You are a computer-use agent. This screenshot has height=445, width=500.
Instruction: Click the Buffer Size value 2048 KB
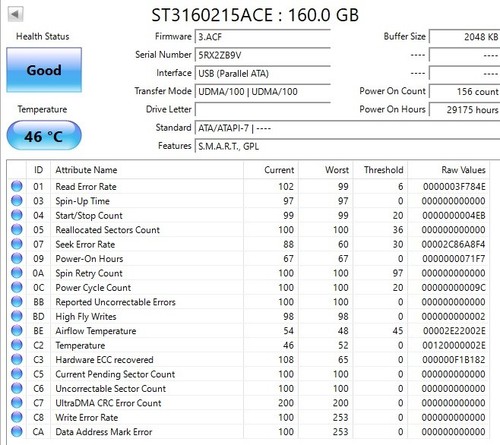pyautogui.click(x=464, y=37)
